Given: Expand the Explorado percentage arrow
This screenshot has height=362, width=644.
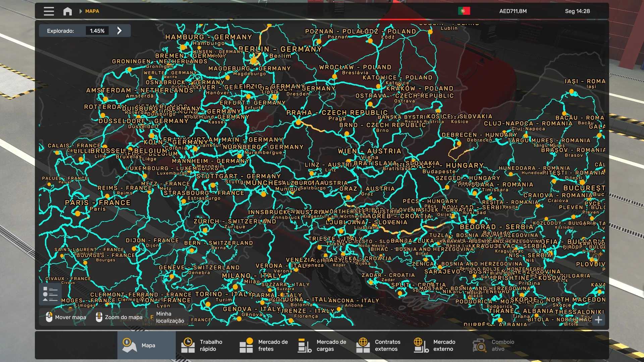Looking at the screenshot, I should point(119,31).
